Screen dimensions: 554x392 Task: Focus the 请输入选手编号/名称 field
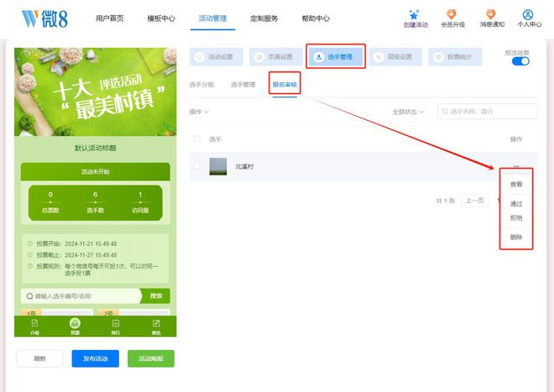click(81, 296)
